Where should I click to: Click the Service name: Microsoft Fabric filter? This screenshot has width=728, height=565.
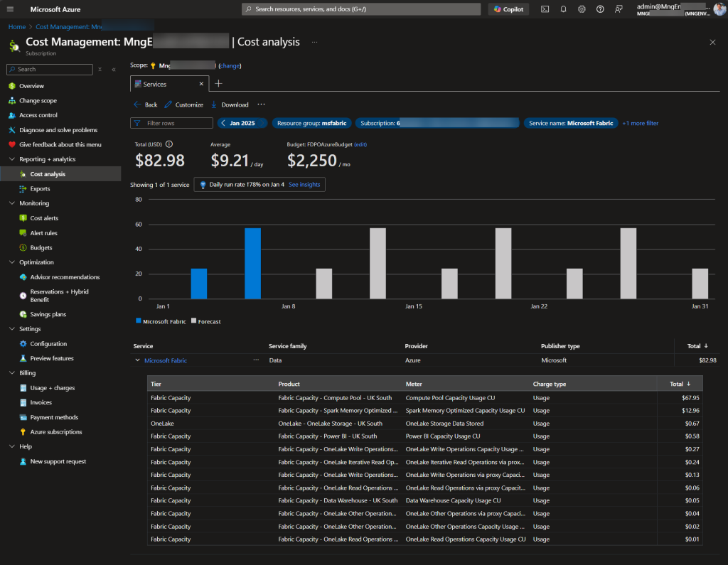point(571,123)
